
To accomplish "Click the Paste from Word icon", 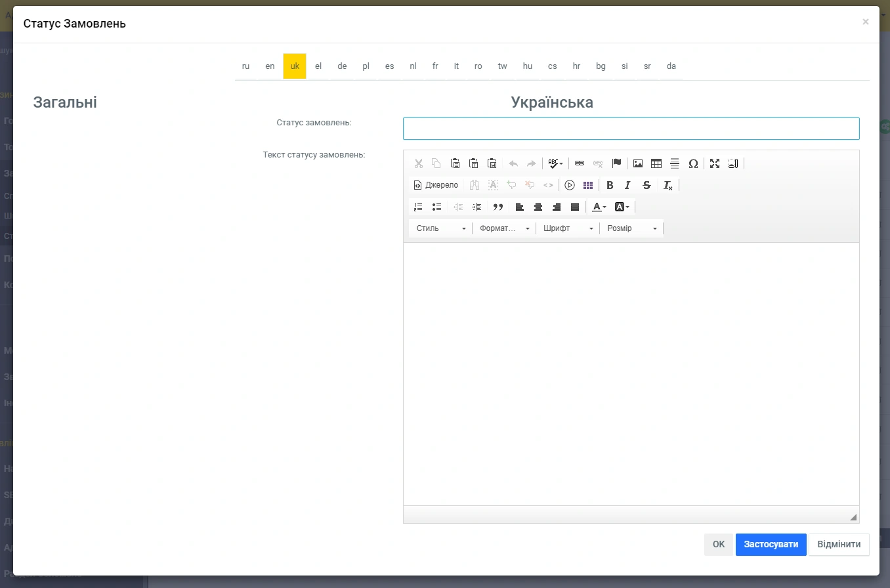I will (x=492, y=163).
